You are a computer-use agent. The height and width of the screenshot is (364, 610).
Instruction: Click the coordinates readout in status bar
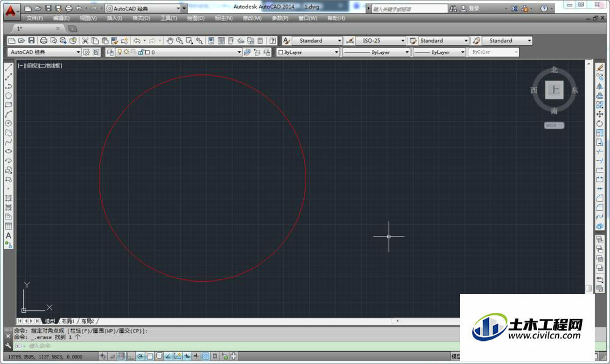pyautogui.click(x=45, y=356)
